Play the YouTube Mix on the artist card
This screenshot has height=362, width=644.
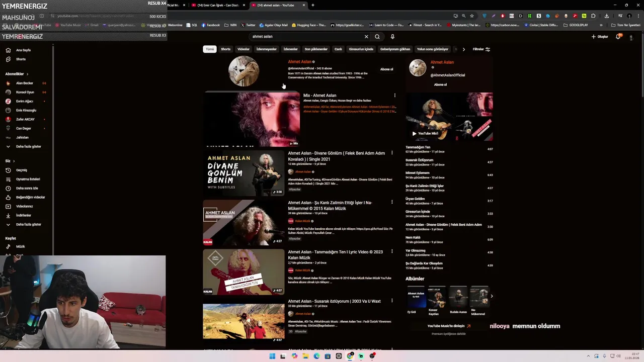point(425,133)
